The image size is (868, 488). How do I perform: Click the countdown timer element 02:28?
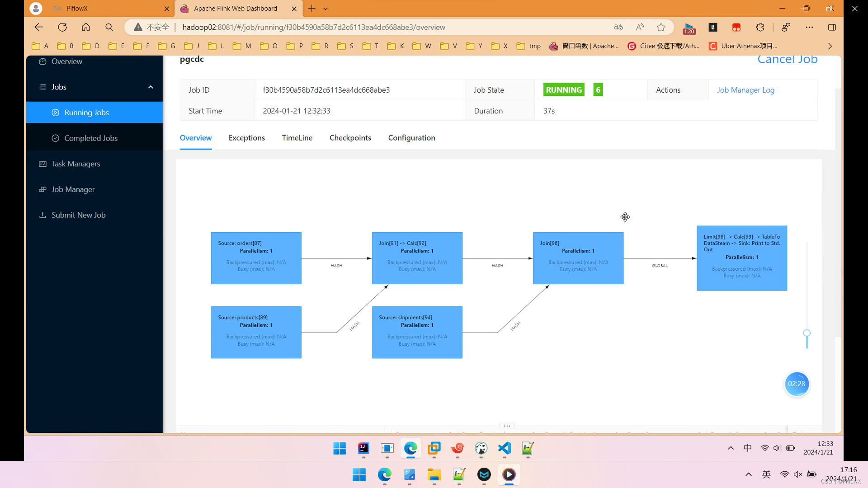(797, 384)
